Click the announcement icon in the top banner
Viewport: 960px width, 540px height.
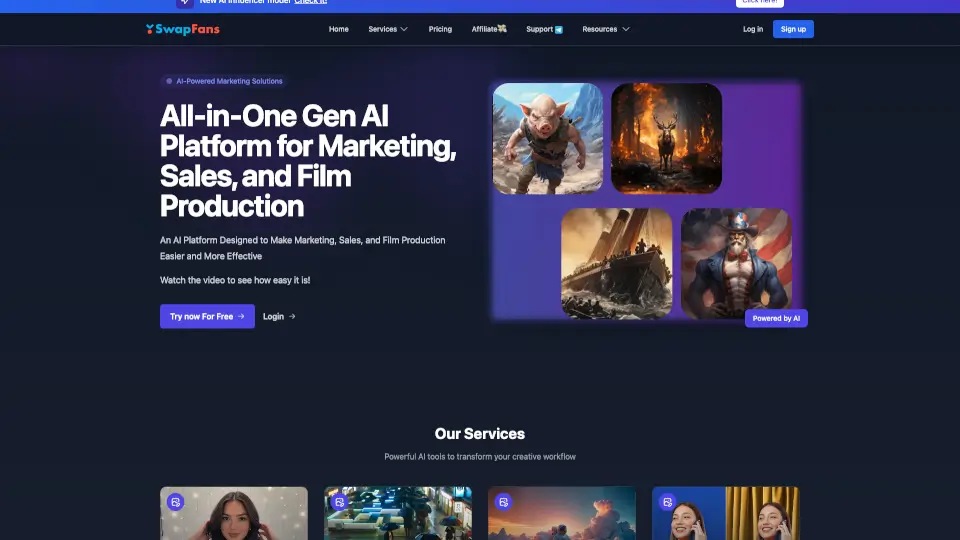[184, 2]
